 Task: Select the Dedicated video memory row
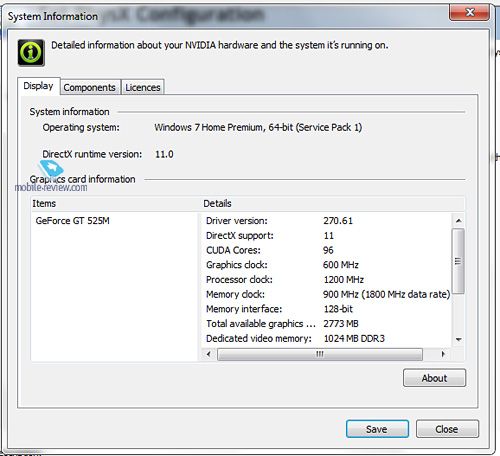pyautogui.click(x=327, y=339)
